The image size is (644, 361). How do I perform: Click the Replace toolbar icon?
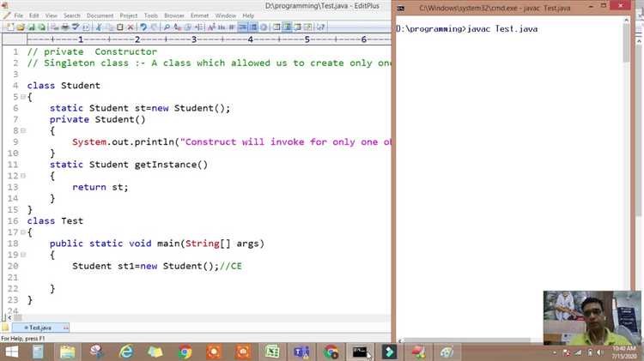point(178,27)
